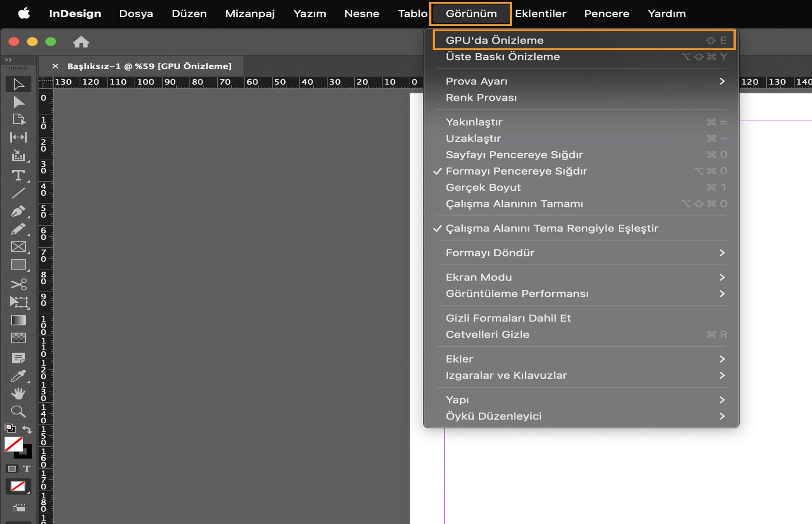Select the Pen tool
Screen dimensions: 812x524
tap(18, 211)
